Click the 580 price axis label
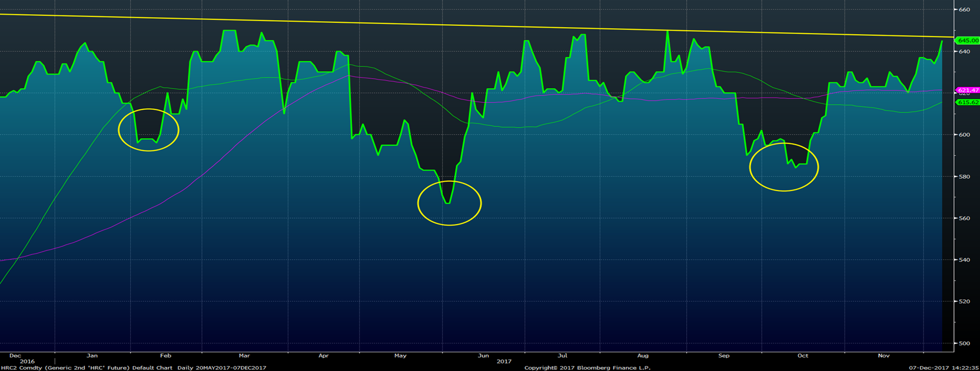This screenshot has height=371, width=980. (964, 176)
